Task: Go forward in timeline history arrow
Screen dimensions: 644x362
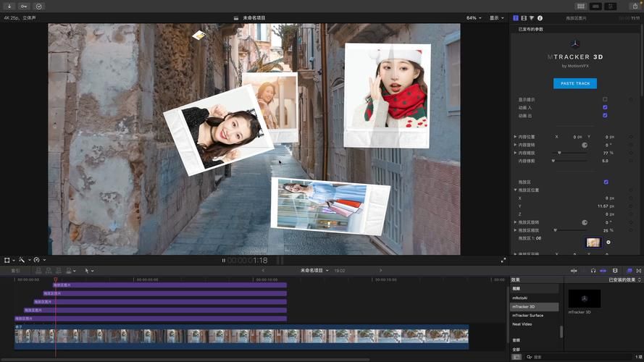Action: coord(380,271)
